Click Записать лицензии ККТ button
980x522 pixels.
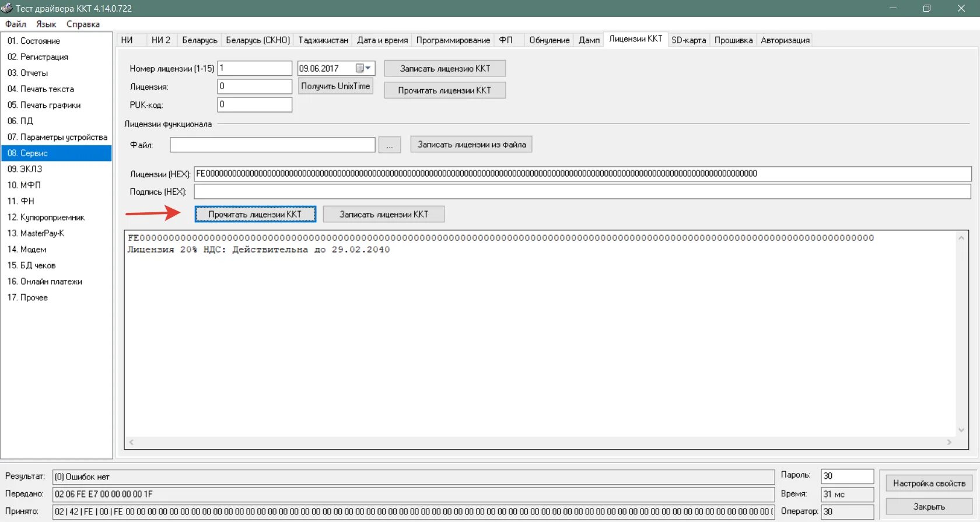coord(384,214)
